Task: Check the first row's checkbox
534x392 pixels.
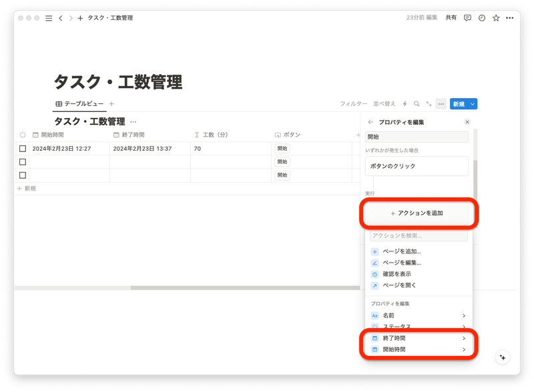Action: click(22, 148)
